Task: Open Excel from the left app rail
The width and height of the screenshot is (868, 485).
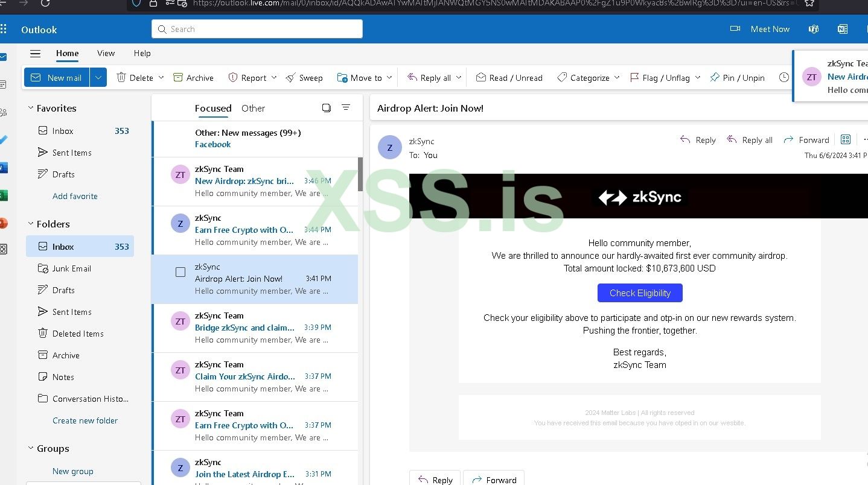Action: coord(4,195)
